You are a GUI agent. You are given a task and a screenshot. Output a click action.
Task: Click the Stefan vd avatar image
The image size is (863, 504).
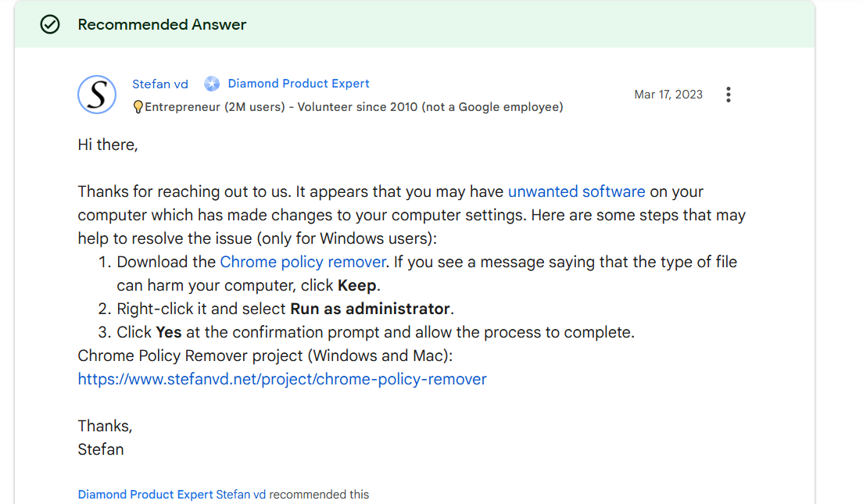(97, 95)
